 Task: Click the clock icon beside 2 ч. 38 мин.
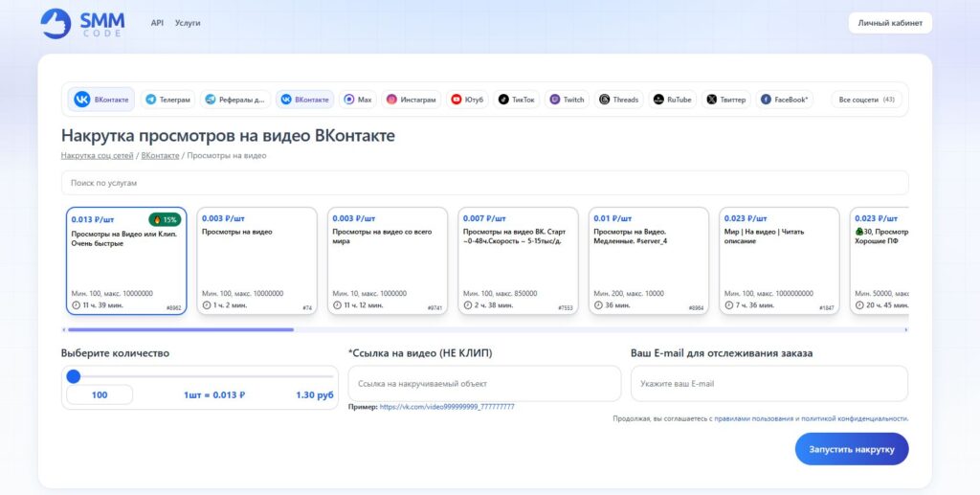[467, 305]
